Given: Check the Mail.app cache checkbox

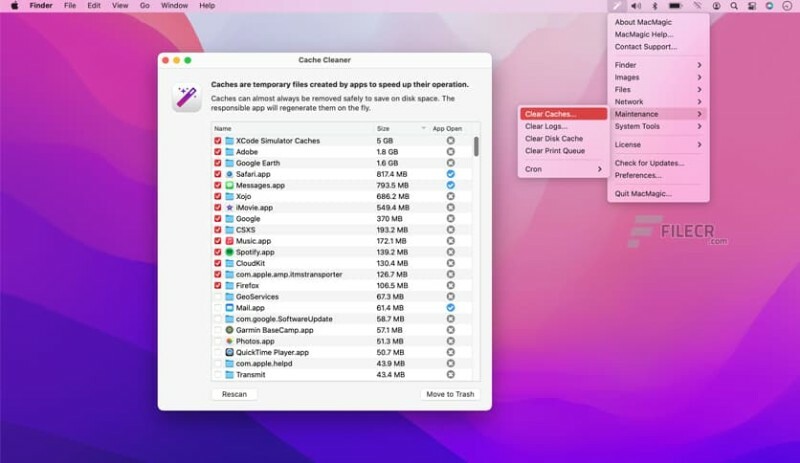Looking at the screenshot, I should click(217, 308).
